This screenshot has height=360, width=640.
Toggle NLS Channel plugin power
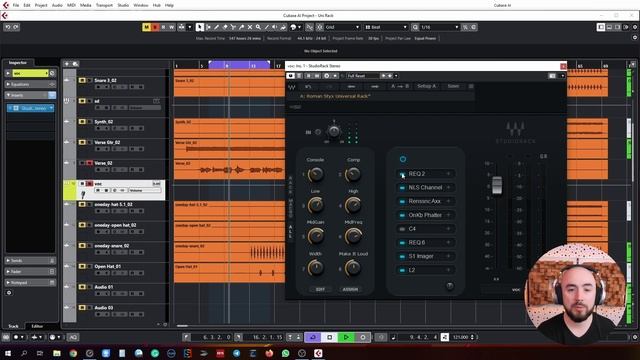pyautogui.click(x=402, y=188)
